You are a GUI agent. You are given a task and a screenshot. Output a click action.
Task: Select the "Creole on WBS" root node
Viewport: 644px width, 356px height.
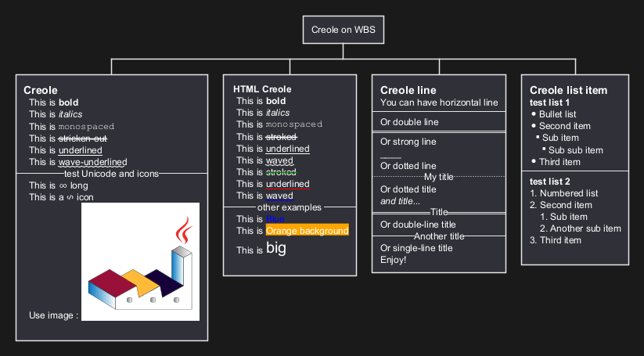pos(343,31)
